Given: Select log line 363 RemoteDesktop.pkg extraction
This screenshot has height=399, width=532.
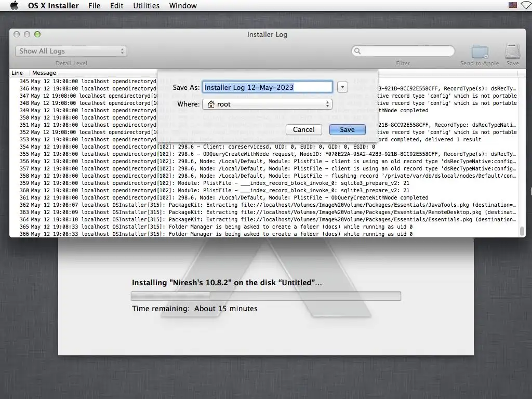Looking at the screenshot, I should pyautogui.click(x=263, y=212).
